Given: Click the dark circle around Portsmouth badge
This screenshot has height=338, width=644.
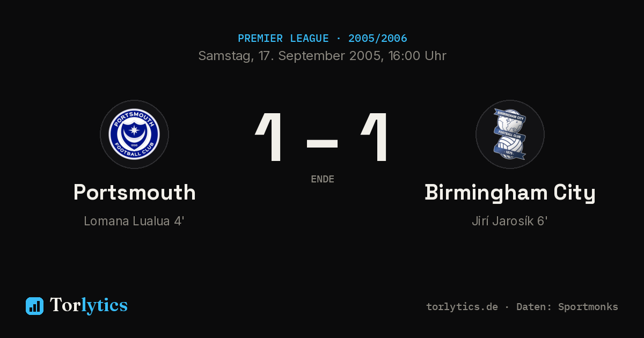Looking at the screenshot, I should [134, 134].
